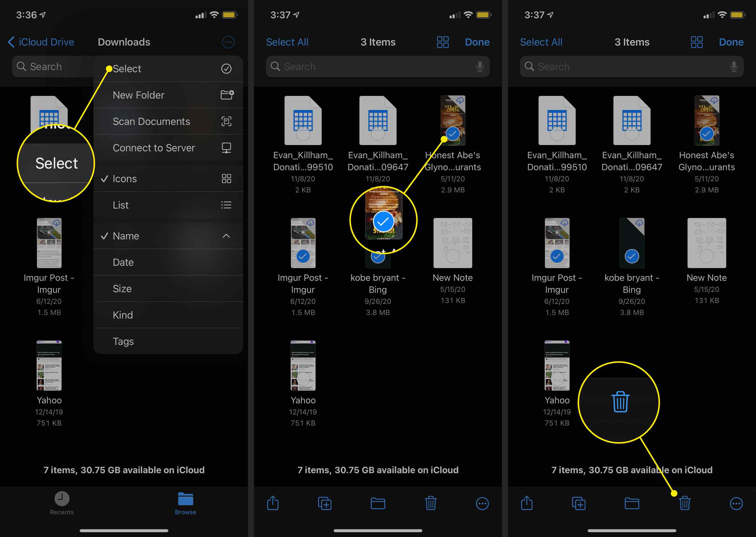The height and width of the screenshot is (537, 756).
Task: Tap Select All button top left
Action: click(x=287, y=41)
